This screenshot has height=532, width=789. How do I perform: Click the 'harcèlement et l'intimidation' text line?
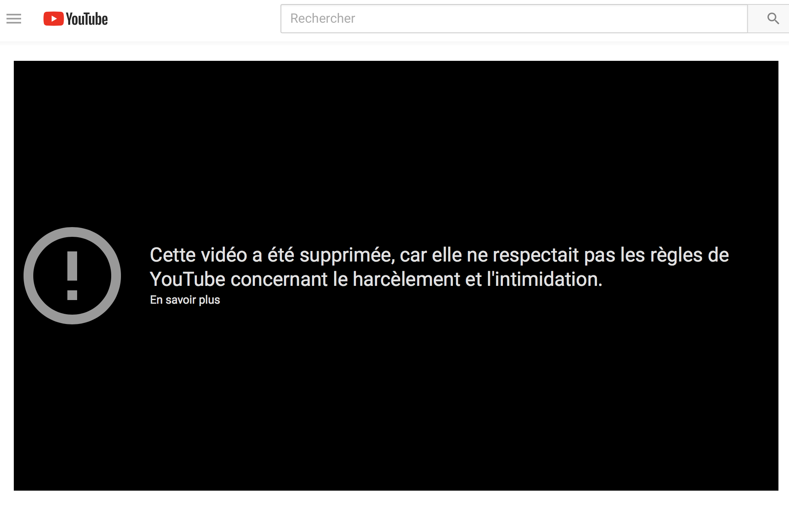point(477,279)
